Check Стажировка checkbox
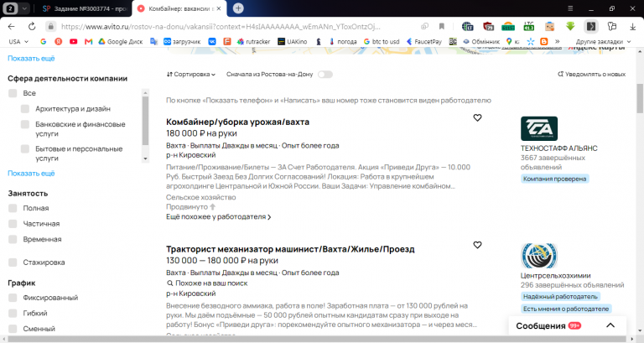644x343 pixels. coord(13,262)
